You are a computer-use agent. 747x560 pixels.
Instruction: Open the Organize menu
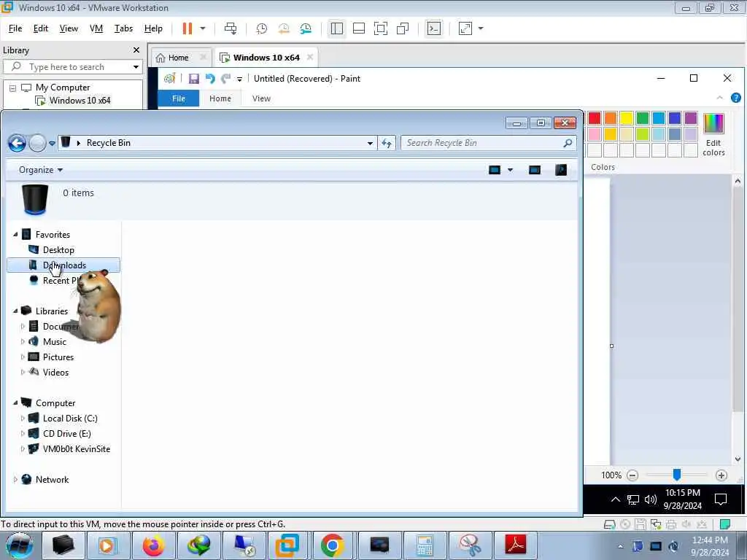tap(41, 170)
